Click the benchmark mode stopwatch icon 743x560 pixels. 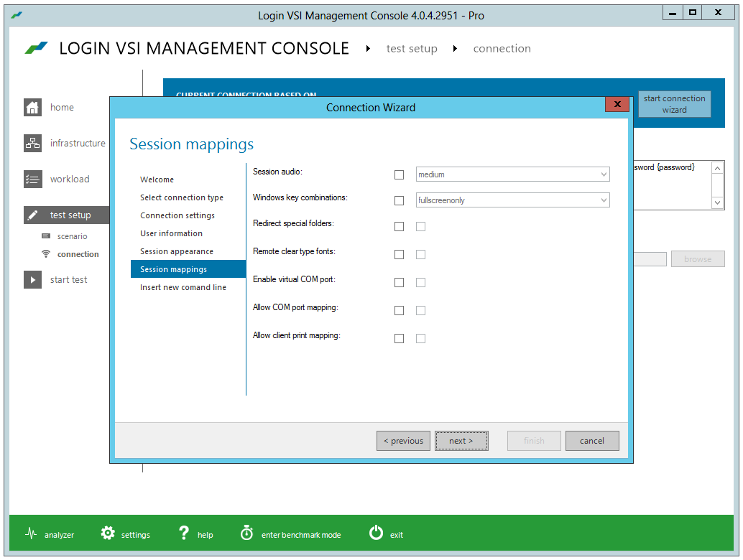246,533
